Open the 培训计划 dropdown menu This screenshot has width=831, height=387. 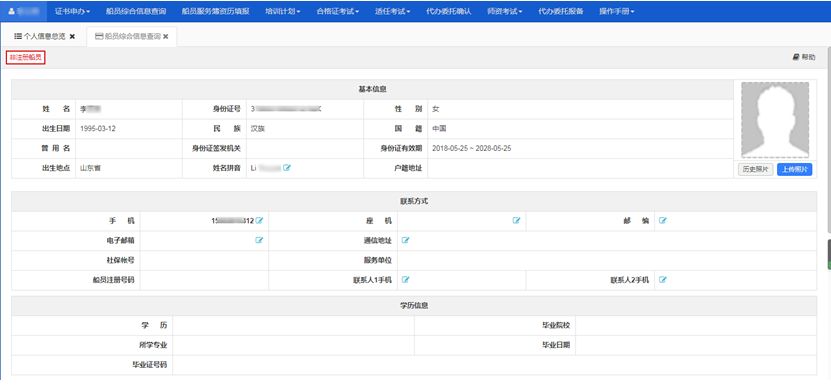283,11
